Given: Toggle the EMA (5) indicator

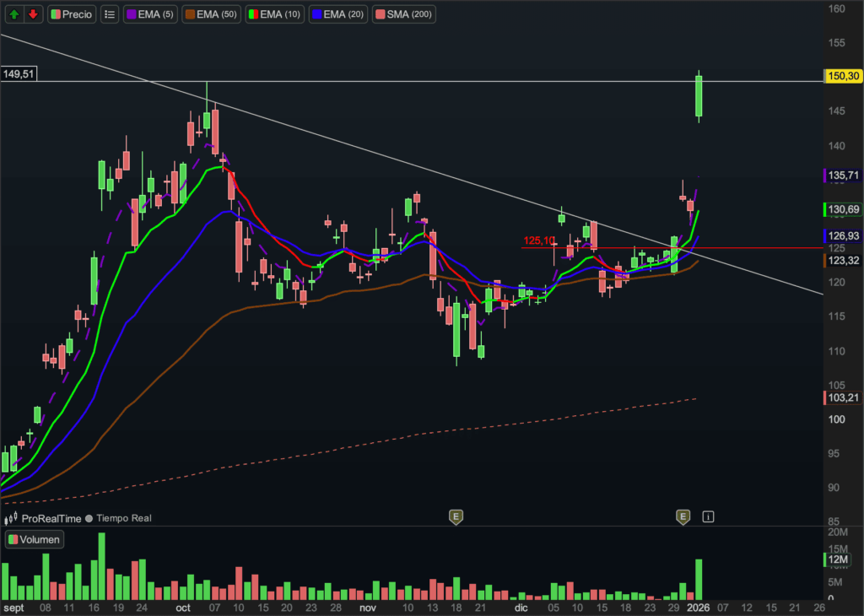Looking at the screenshot, I should 151,14.
